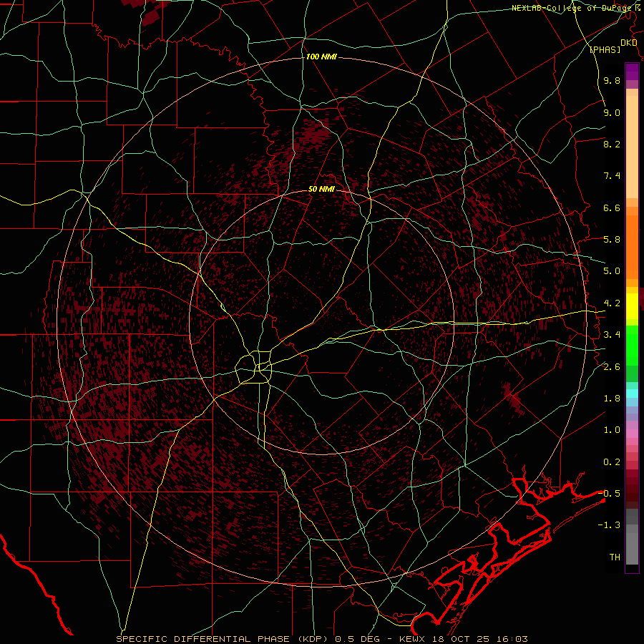The width and height of the screenshot is (644, 644).
Task: Click the 5.0 value on color scale
Action: [x=612, y=271]
